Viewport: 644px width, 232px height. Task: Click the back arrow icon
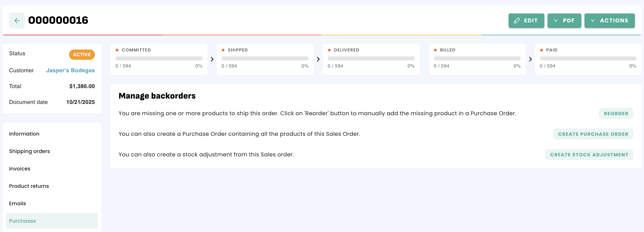point(17,21)
